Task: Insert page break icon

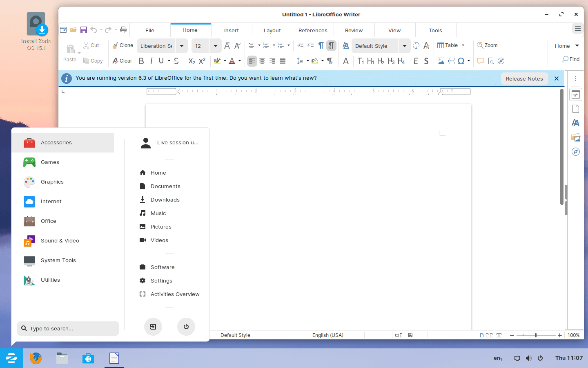Action: point(451,61)
